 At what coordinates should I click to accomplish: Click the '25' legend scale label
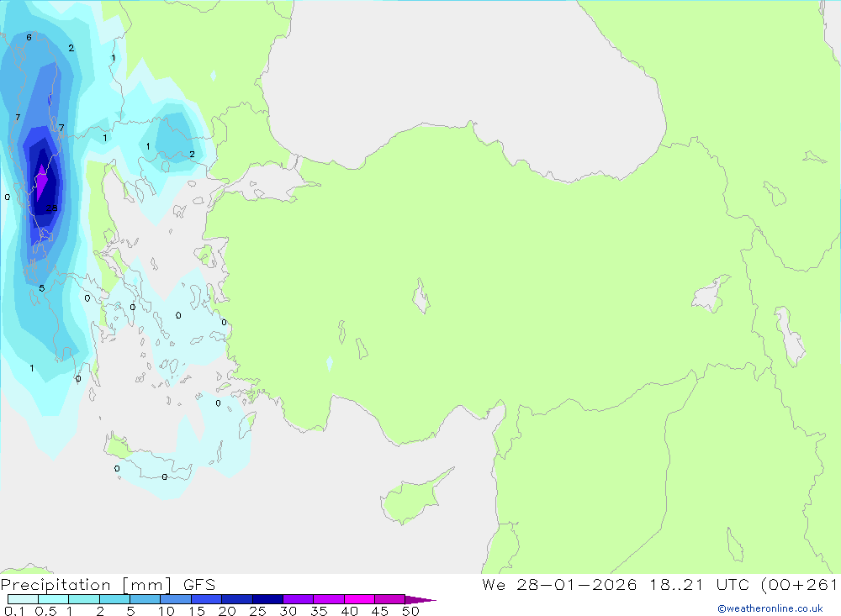point(258,611)
